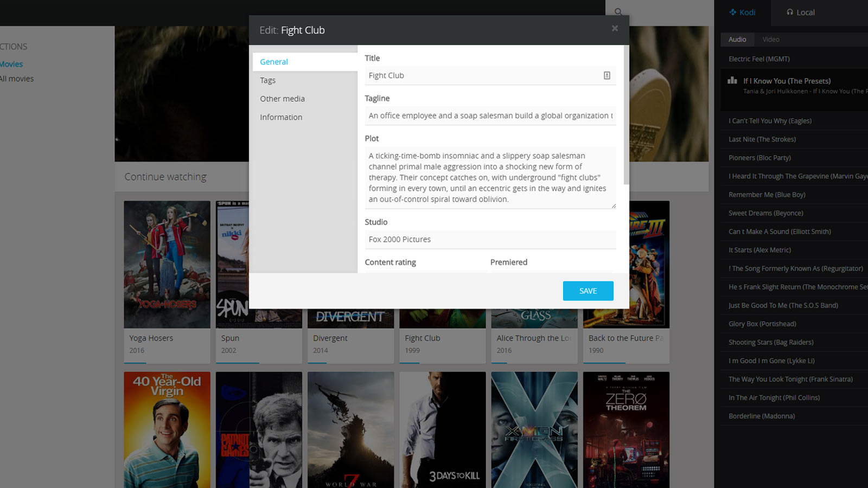Open the Patriot Games poster
The width and height of the screenshot is (868, 488).
pos(259,430)
